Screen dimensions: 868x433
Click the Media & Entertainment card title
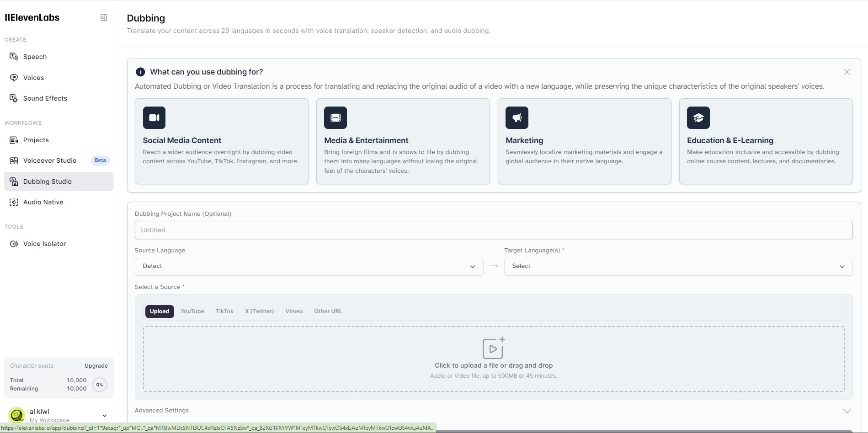coord(366,140)
